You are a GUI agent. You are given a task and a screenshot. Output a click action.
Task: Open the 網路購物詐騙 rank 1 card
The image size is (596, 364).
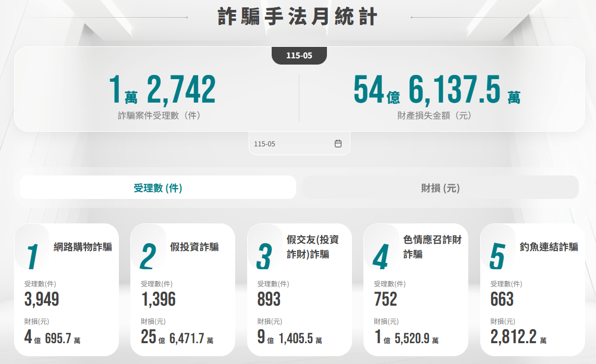tap(67, 290)
